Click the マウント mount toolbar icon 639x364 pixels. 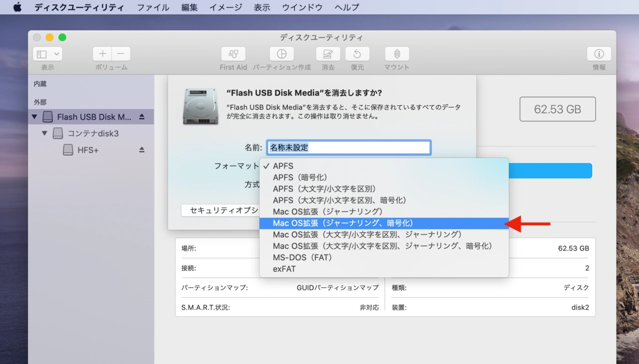coord(397,54)
